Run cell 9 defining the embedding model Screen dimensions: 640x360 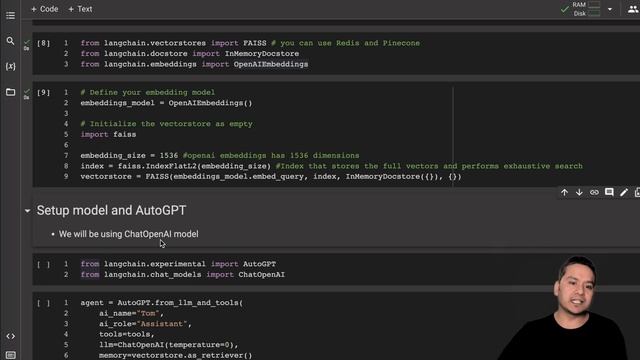[43, 93]
